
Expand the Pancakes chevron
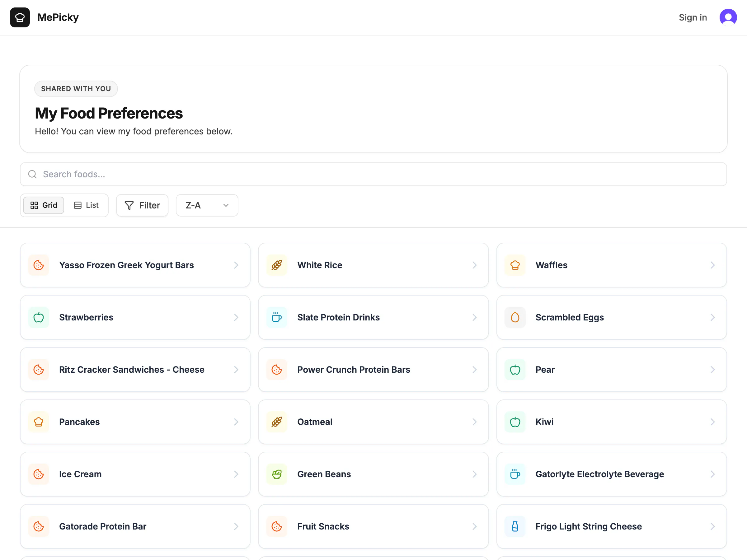click(x=236, y=422)
